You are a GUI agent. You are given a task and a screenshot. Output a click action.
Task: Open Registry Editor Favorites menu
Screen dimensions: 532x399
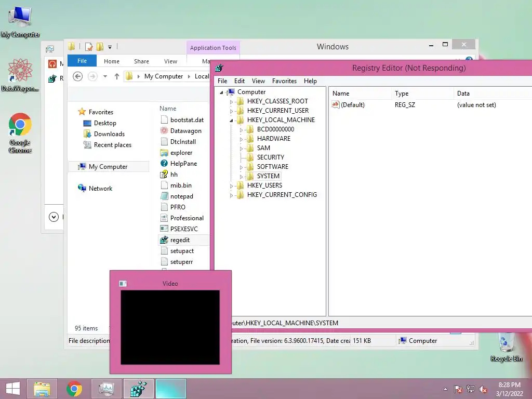pos(284,81)
